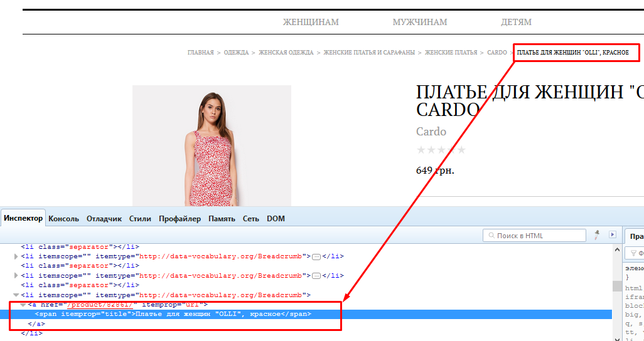Image resolution: width=644 pixels, height=341 pixels.
Task: Collapse the a href /product/82861/ node
Action: click(23, 305)
